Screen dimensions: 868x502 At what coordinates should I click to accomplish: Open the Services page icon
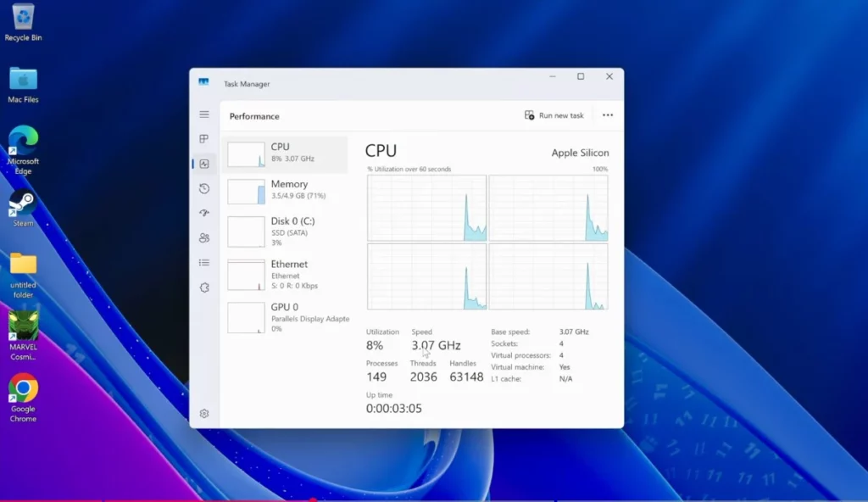(204, 287)
